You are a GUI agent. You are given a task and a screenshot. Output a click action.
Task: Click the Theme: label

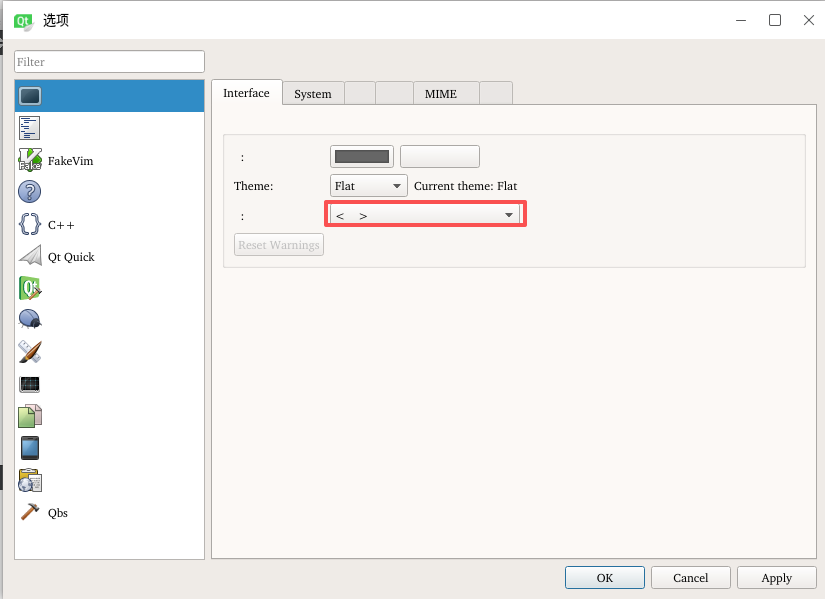tap(254, 186)
